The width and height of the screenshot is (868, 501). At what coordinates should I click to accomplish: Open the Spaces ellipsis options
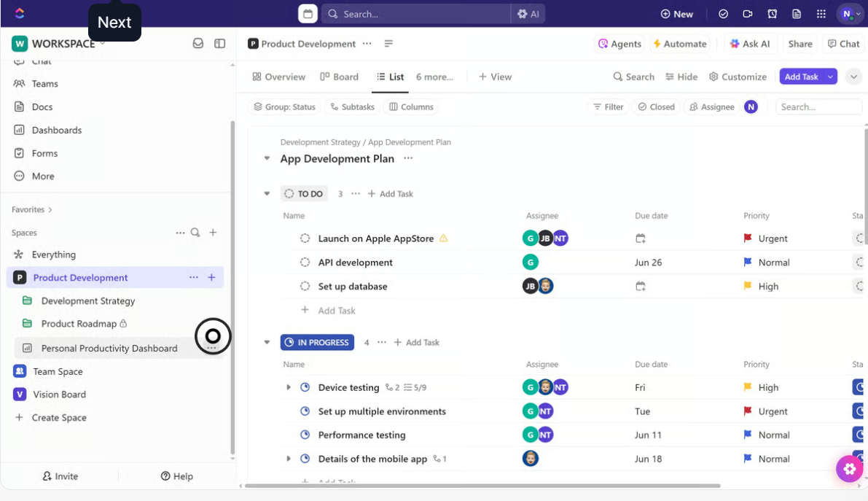tap(181, 233)
